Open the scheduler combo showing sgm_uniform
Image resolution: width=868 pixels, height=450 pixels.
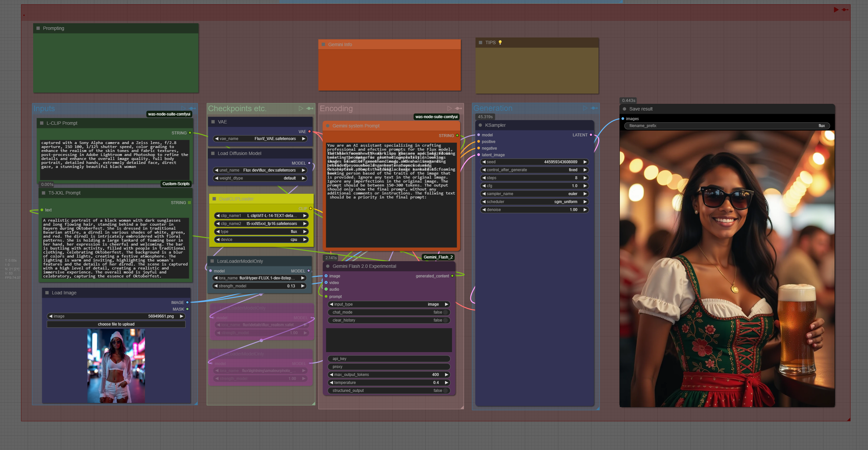(x=534, y=202)
